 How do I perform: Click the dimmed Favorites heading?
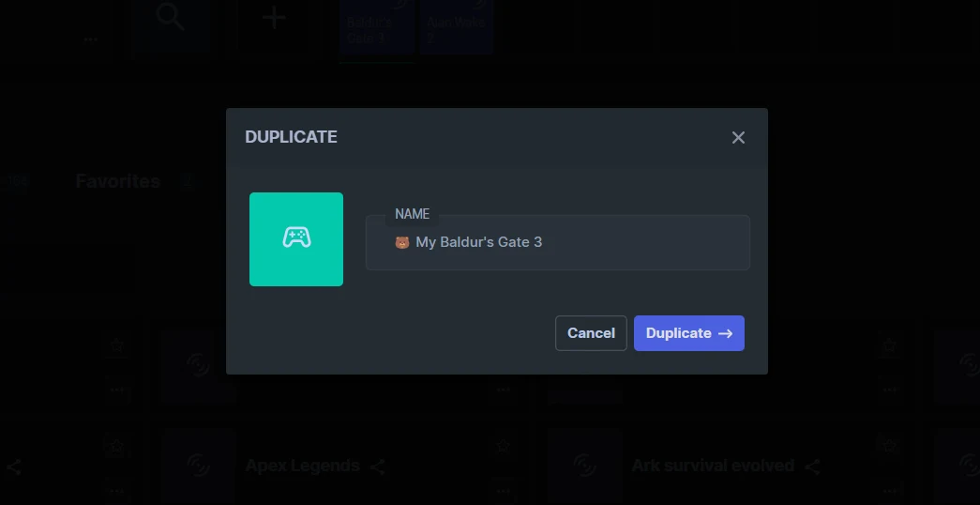118,181
